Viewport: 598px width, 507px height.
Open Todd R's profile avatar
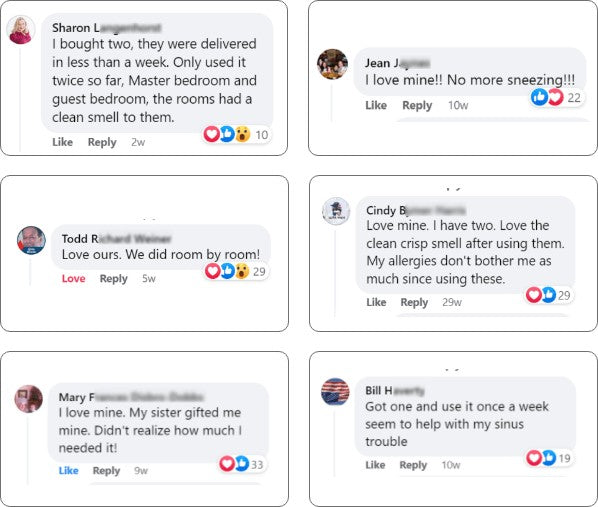click(31, 240)
